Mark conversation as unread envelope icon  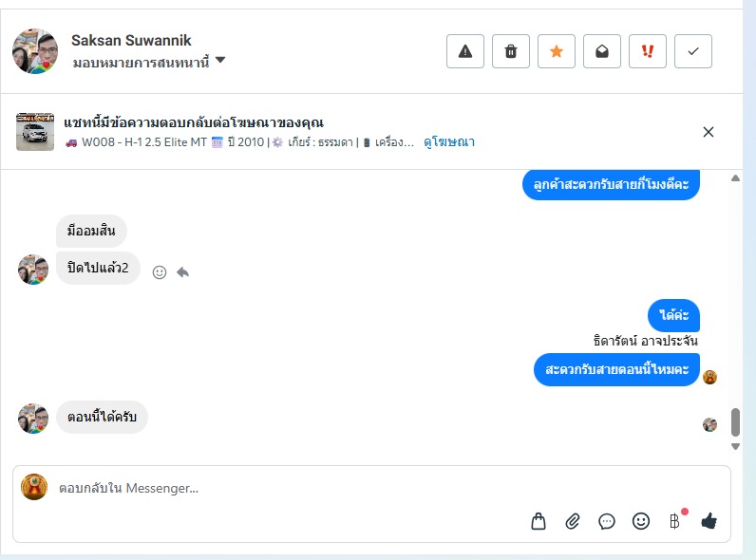[602, 51]
